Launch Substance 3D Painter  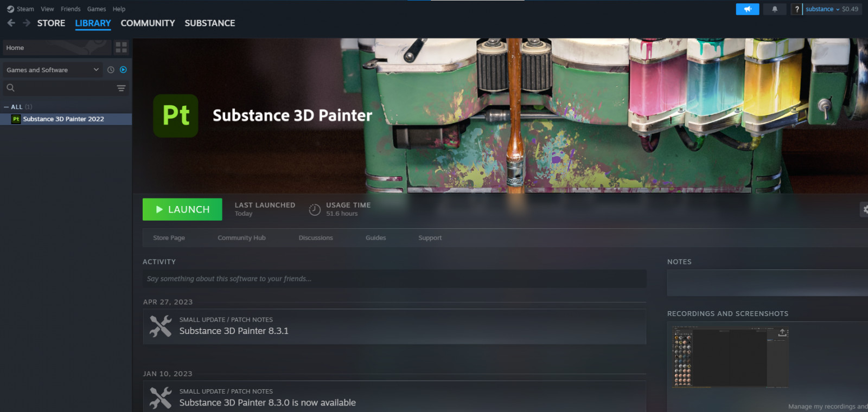(182, 209)
